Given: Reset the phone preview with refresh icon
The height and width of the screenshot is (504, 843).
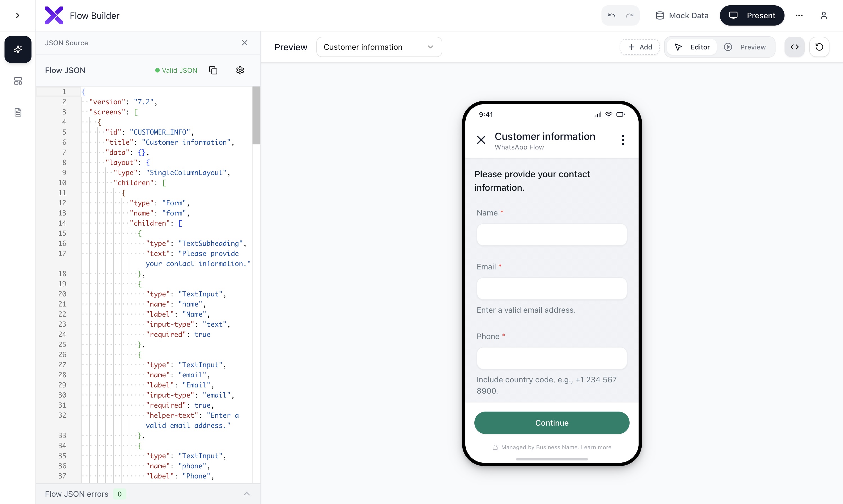Looking at the screenshot, I should 820,47.
